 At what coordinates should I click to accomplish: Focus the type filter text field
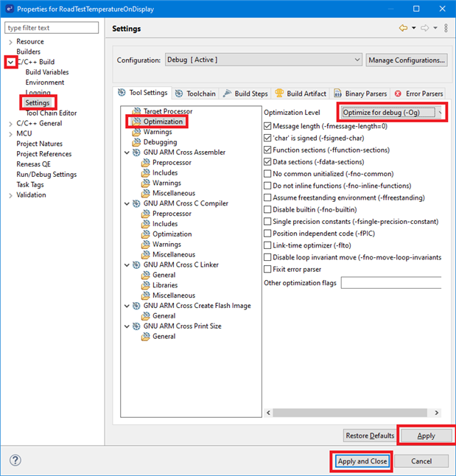point(52,27)
